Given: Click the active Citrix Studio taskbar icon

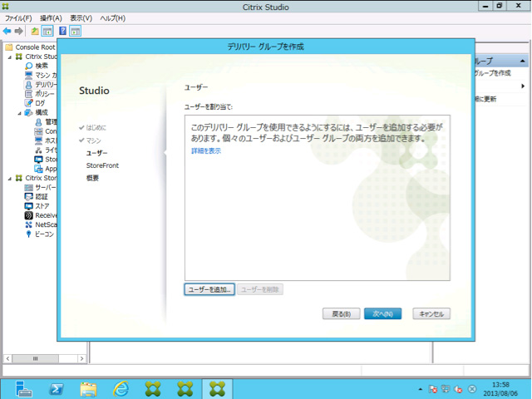Looking at the screenshot, I should (218, 389).
